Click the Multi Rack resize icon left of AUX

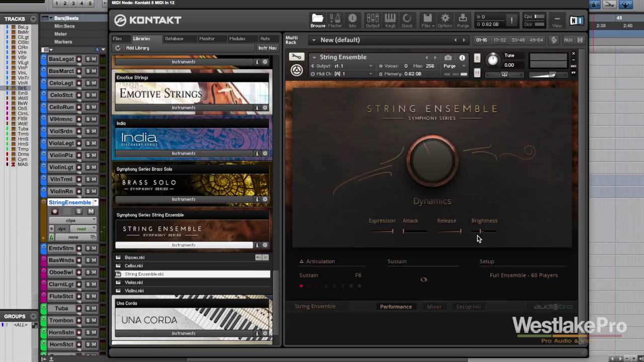tap(554, 40)
